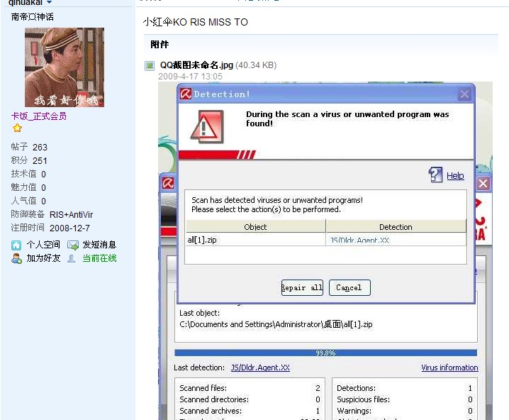Image resolution: width=509 pixels, height=420 pixels.
Task: Click the 卡饭_正式会员 member rank link
Action: (x=39, y=116)
